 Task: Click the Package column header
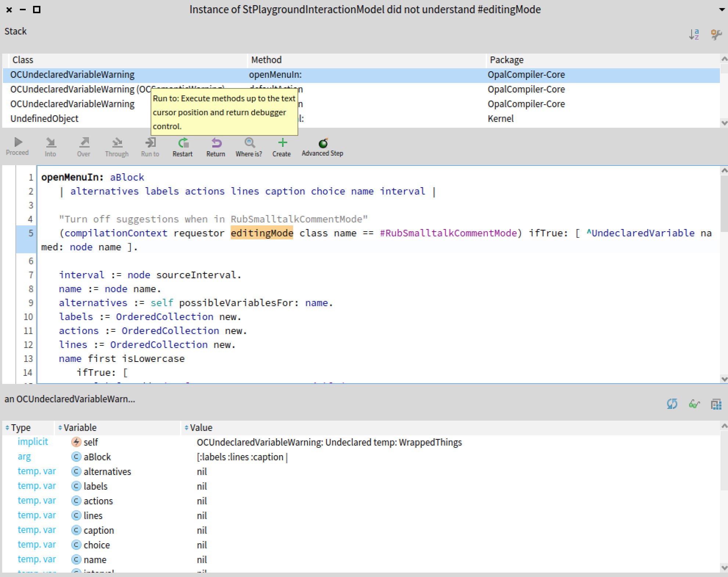[x=506, y=59]
